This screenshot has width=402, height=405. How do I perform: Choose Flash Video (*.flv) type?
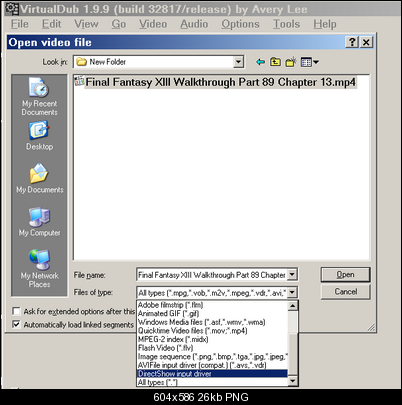(x=212, y=348)
